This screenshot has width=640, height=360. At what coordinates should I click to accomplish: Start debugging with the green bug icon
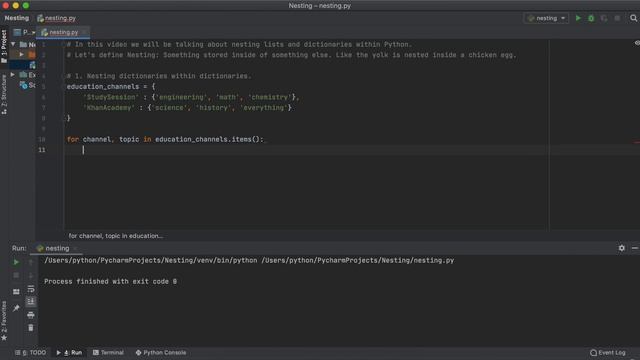591,18
